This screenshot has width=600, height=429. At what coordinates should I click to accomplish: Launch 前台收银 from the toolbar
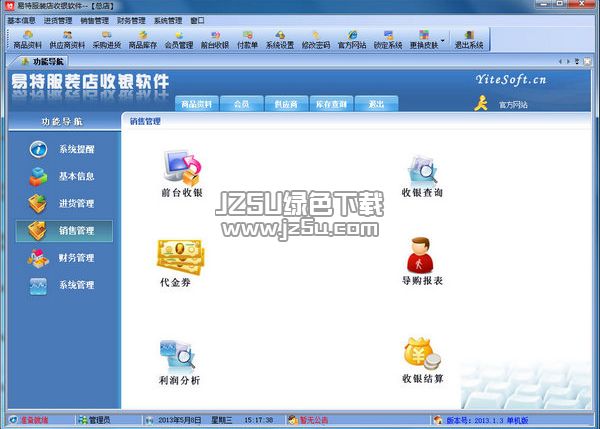click(x=215, y=40)
